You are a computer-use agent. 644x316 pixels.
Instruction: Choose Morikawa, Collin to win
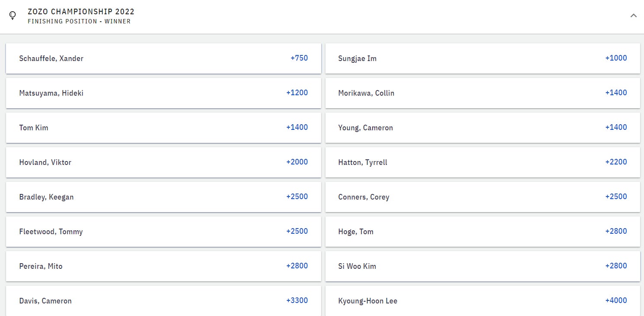(482, 93)
